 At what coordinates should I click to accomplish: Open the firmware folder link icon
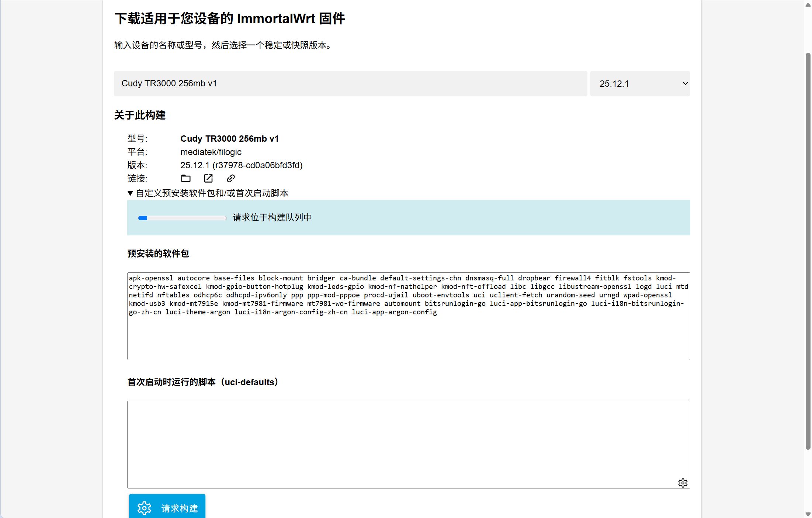click(x=186, y=179)
